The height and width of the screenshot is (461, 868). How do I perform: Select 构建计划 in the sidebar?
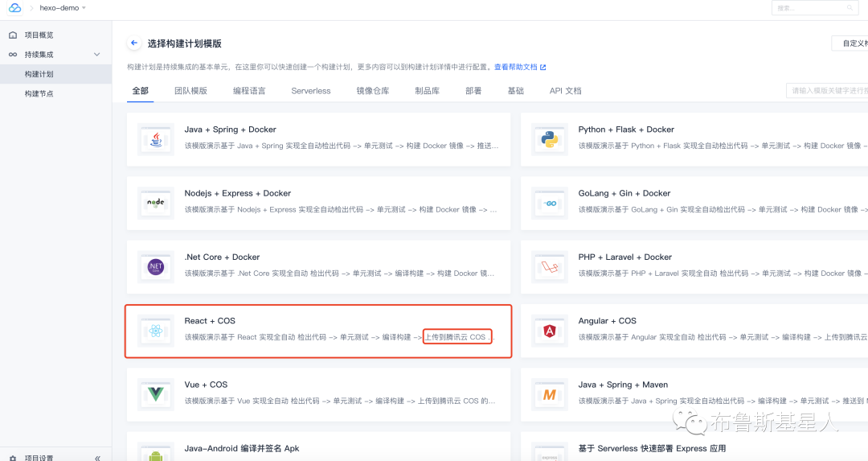click(x=56, y=74)
